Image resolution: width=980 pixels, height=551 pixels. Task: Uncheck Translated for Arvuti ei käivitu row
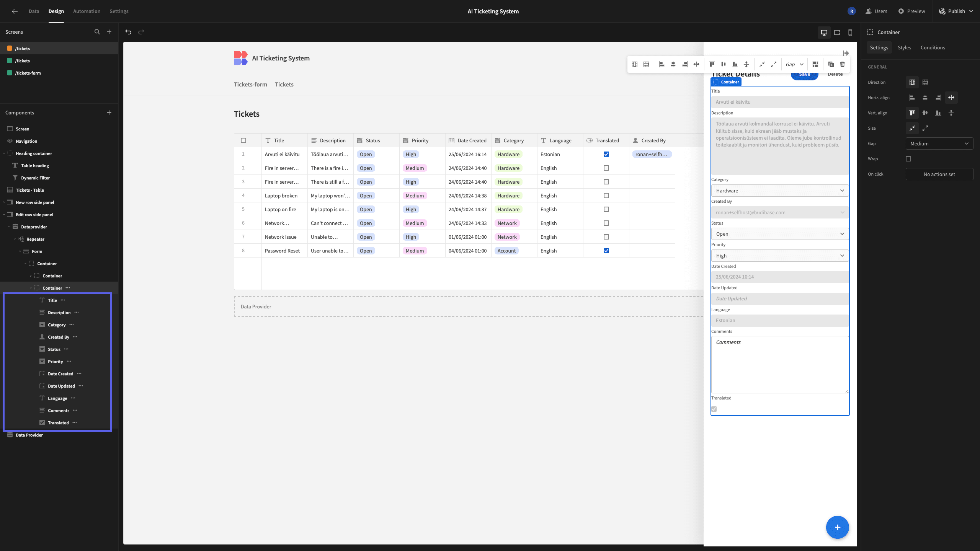coord(606,154)
